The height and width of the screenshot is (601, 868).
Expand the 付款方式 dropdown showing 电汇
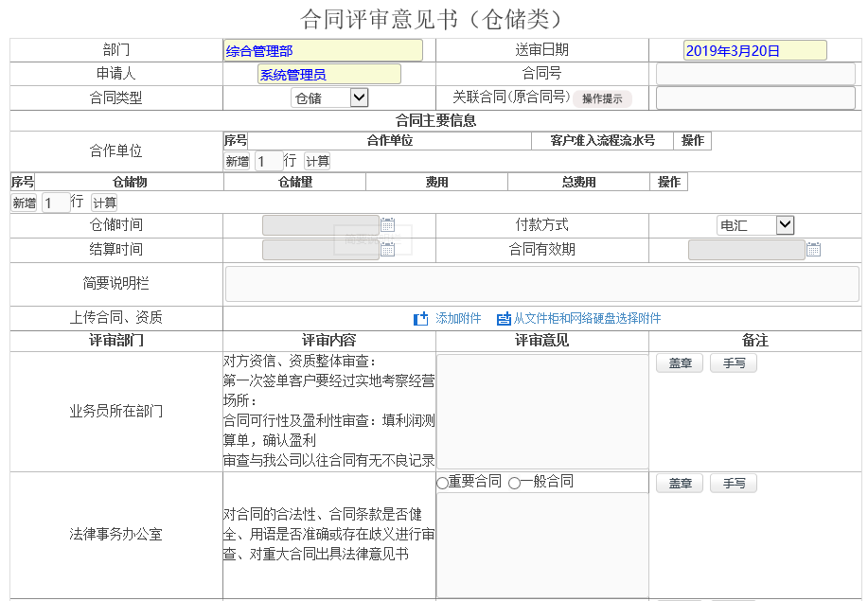click(754, 225)
